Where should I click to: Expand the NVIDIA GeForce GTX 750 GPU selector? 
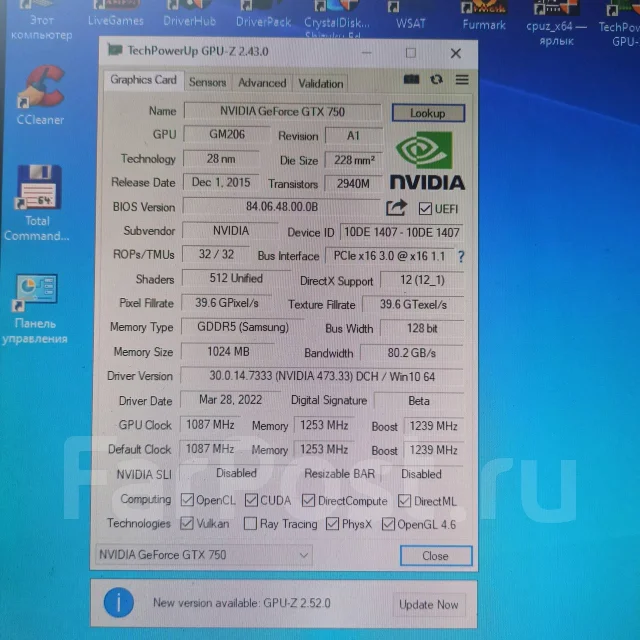coord(204,555)
